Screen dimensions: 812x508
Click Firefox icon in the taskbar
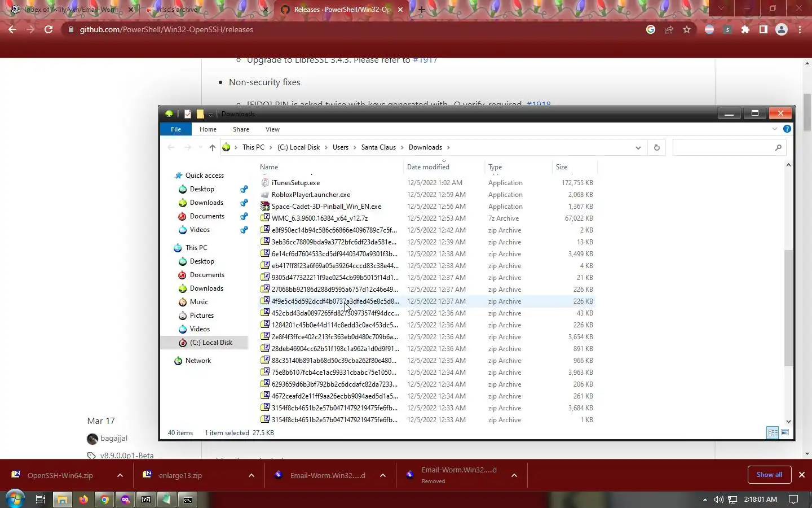83,499
